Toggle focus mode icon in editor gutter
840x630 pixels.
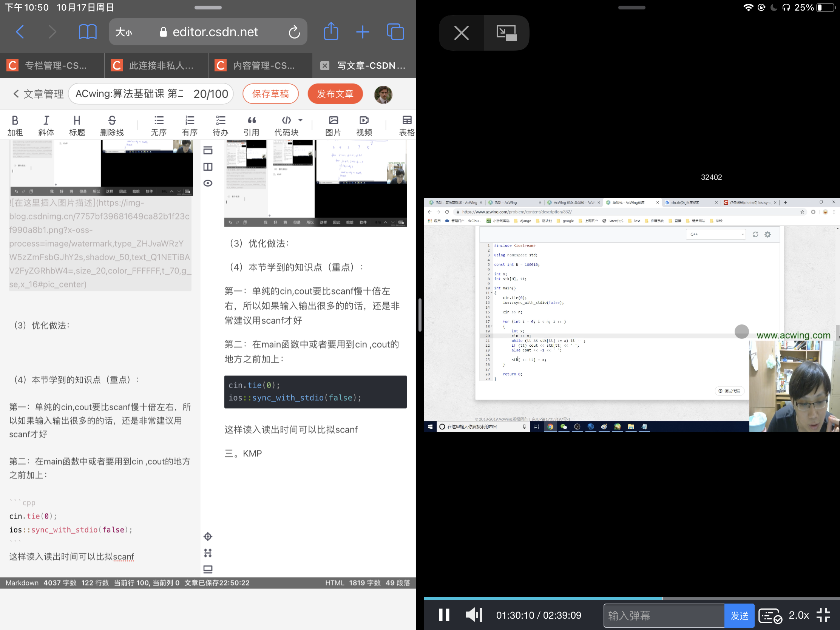coord(208,553)
